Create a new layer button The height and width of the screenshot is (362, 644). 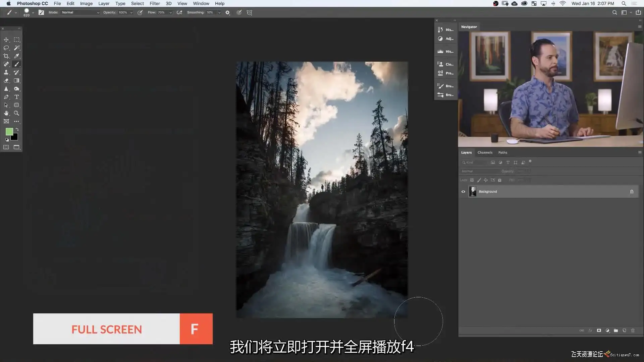[624, 330]
